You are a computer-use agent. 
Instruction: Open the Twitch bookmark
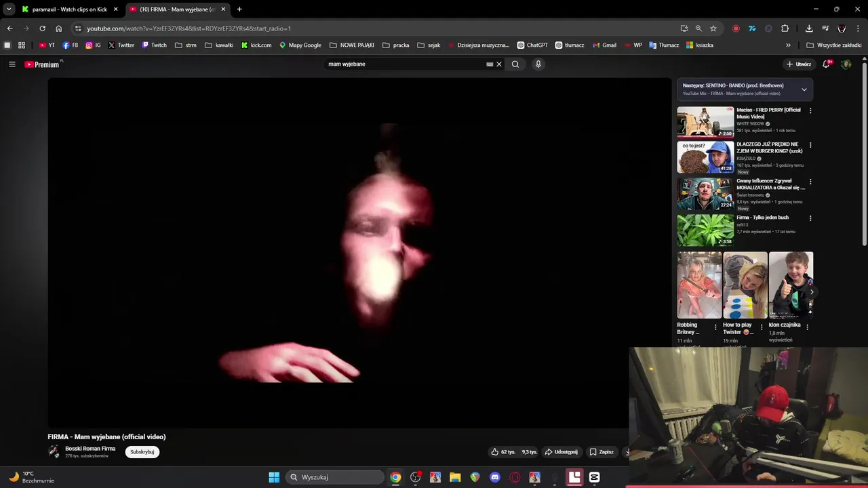(x=155, y=45)
